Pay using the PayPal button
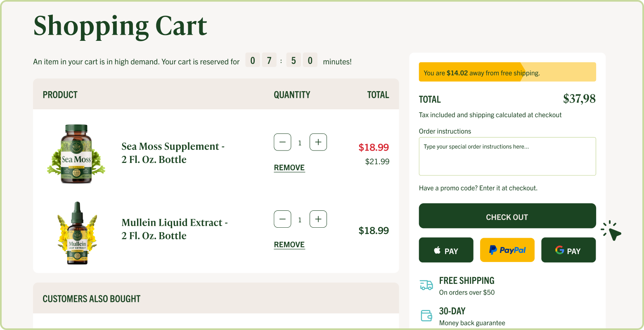This screenshot has height=330, width=644. pyautogui.click(x=507, y=250)
